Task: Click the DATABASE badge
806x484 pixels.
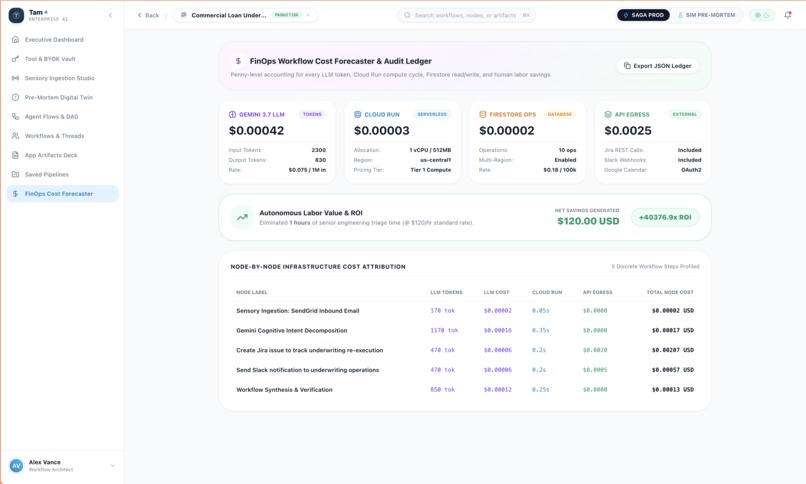Action: (560, 115)
